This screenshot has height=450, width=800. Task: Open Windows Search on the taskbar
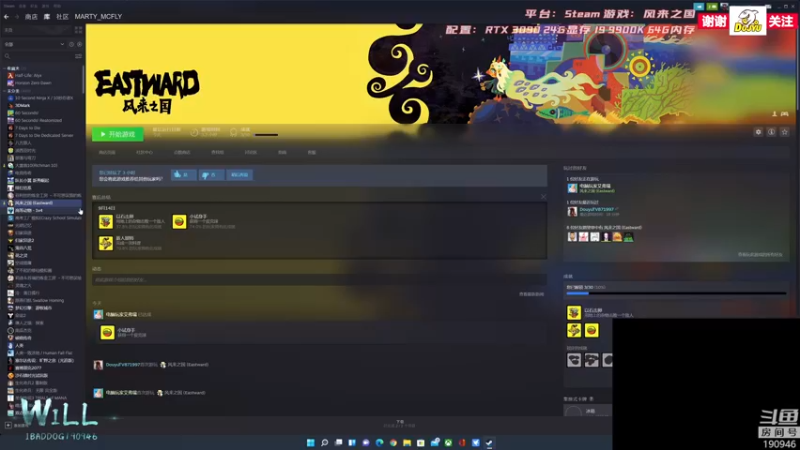coord(324,443)
